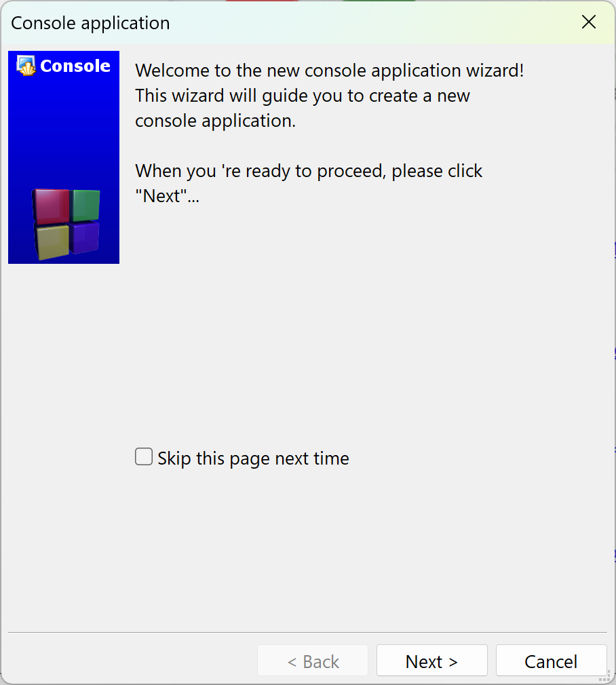The image size is (616, 685).
Task: Click the "When you're ready to proceed" line
Action: [x=309, y=171]
